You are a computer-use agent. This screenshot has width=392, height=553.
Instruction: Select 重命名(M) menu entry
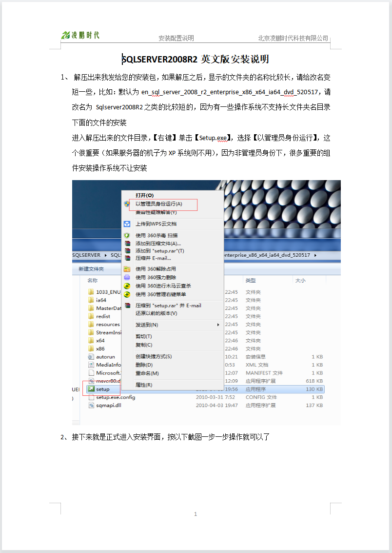tap(147, 373)
